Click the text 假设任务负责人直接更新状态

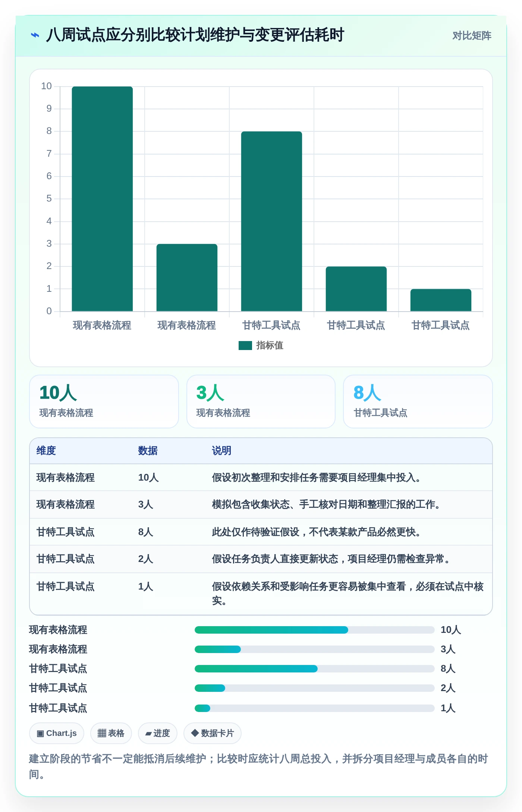click(275, 559)
